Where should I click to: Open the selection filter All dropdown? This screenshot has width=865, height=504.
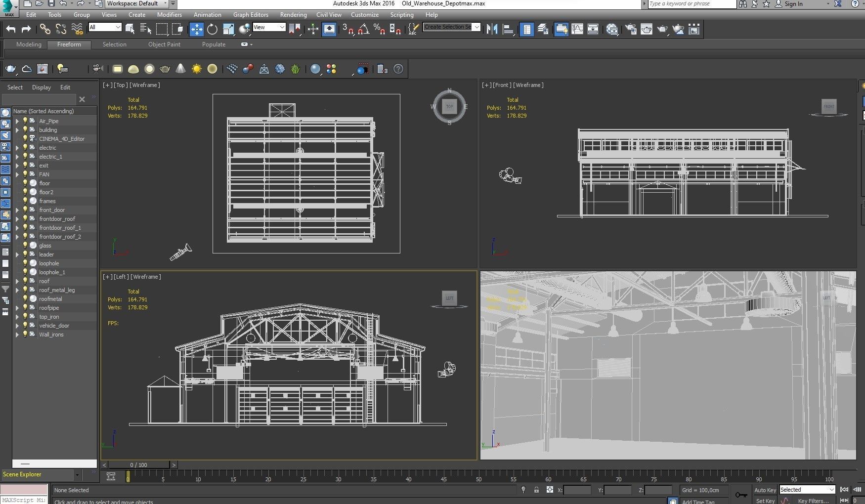click(105, 27)
